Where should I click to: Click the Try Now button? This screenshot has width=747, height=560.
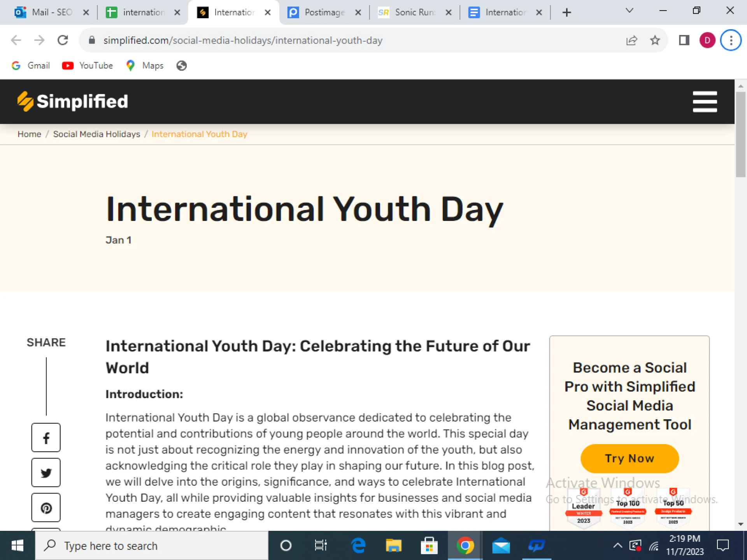629,458
